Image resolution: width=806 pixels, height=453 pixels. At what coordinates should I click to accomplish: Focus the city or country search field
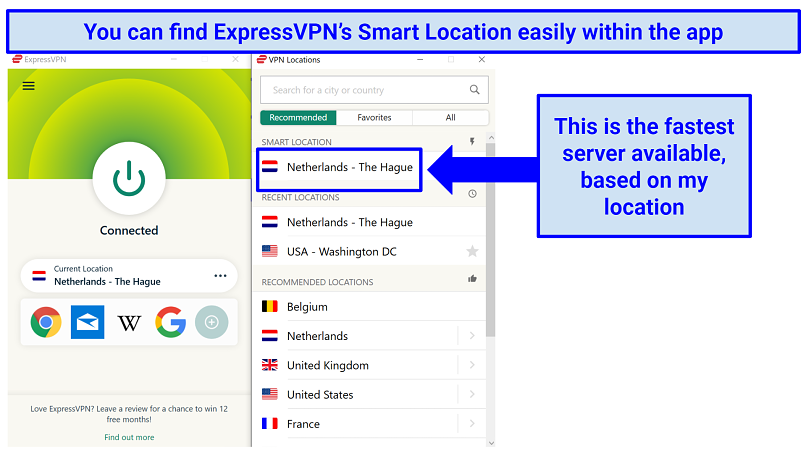374,90
